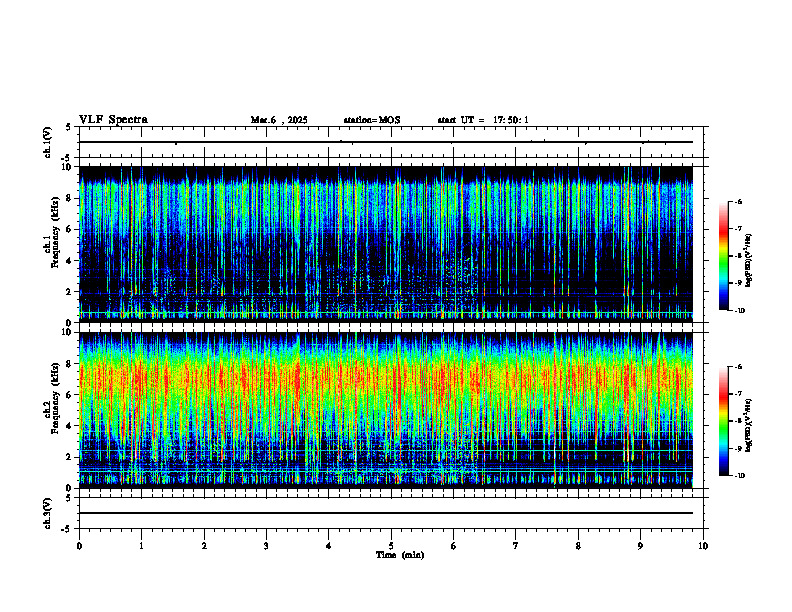Click the time axis tick label "9"

pyautogui.click(x=640, y=546)
